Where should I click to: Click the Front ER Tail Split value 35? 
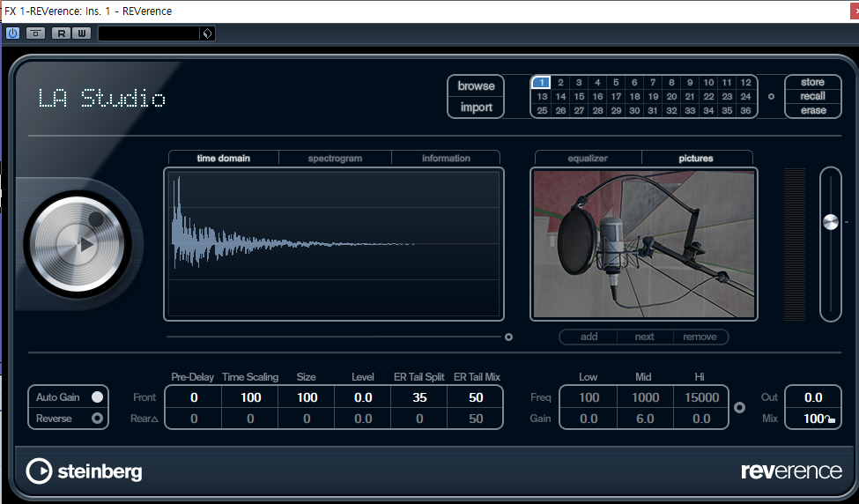[x=419, y=397]
